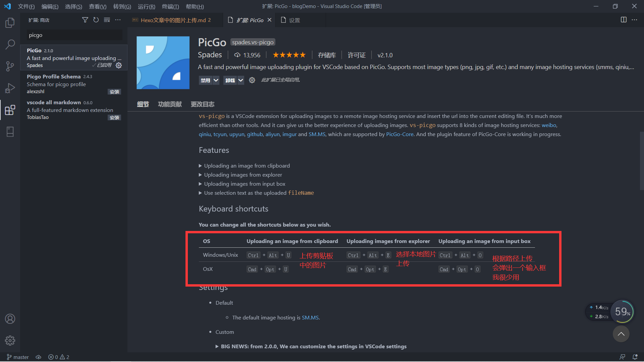Refresh the extensions list
This screenshot has width=644, height=362.
(96, 20)
